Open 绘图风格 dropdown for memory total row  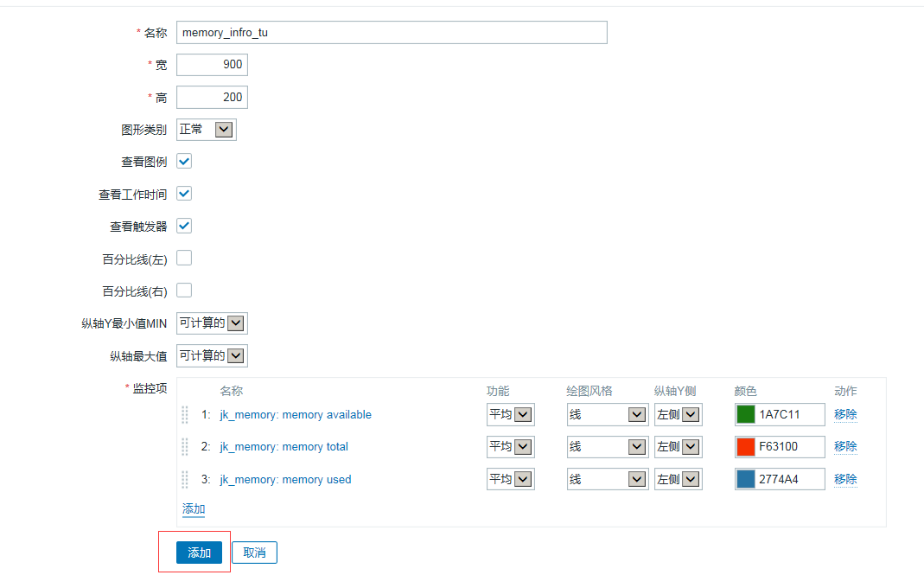[608, 447]
